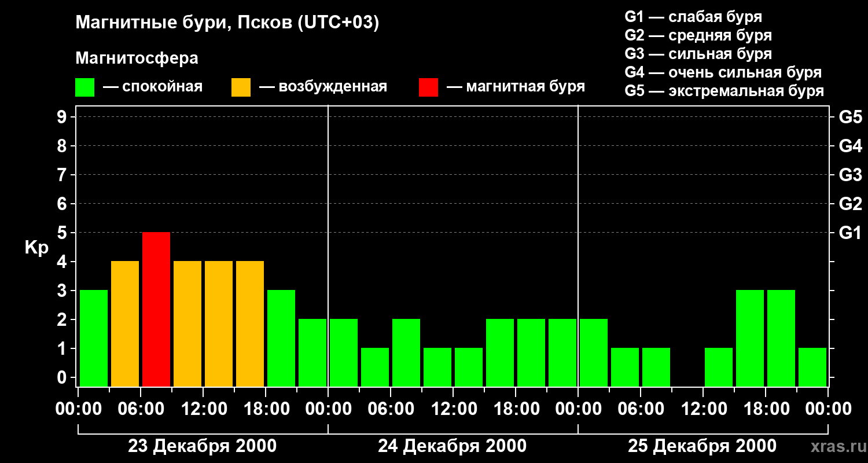Viewport: 868px width, 463px height.
Task: Click the date label '25 Декабря 2000'
Action: coord(702,446)
